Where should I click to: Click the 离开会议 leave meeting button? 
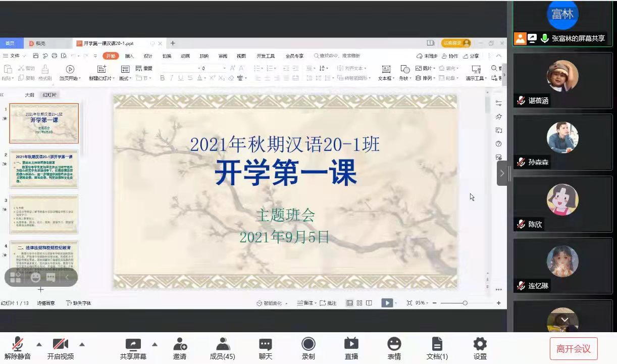pyautogui.click(x=573, y=349)
